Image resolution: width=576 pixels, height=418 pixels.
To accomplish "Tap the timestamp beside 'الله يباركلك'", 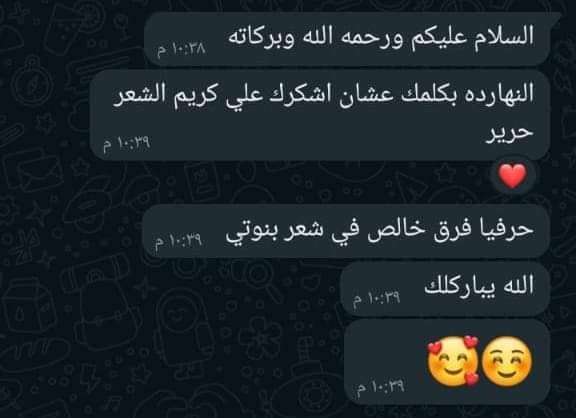I will coord(376,299).
